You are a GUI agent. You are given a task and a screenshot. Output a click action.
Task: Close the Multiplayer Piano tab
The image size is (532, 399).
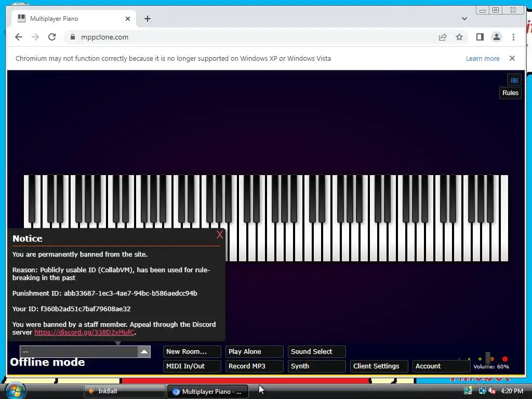click(128, 19)
